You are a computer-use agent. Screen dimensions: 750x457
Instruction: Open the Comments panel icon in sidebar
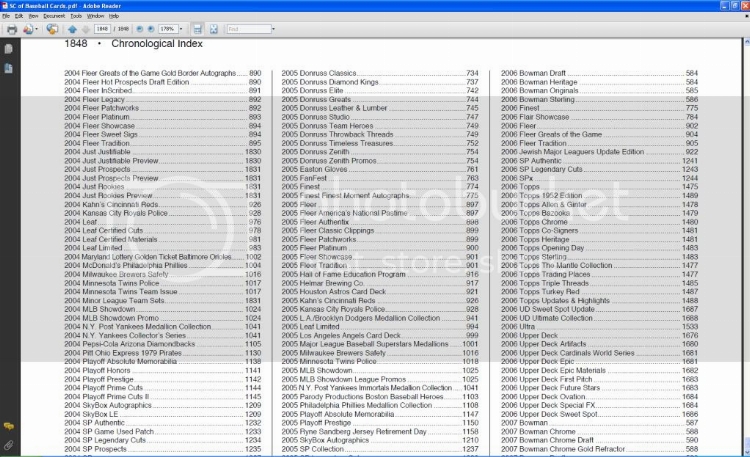pos(9,426)
